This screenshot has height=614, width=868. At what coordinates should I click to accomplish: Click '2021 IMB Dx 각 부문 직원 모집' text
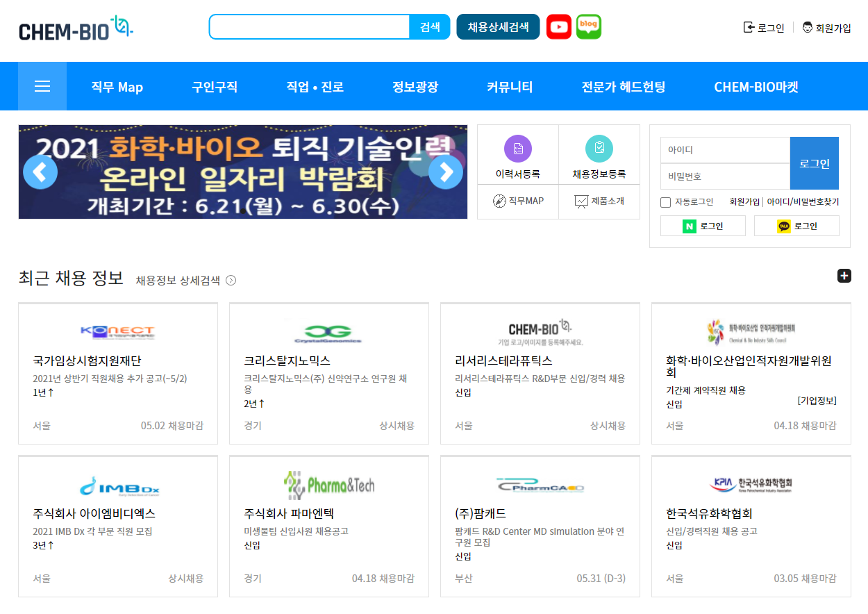(93, 531)
